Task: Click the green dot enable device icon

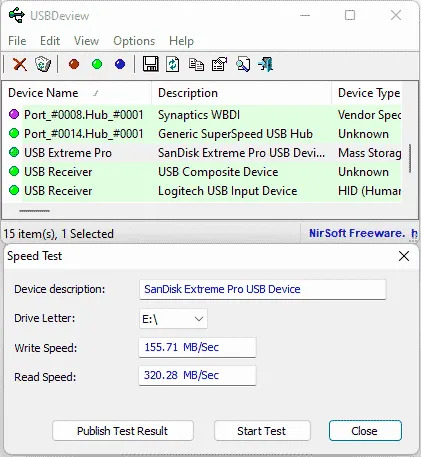Action: 97,64
